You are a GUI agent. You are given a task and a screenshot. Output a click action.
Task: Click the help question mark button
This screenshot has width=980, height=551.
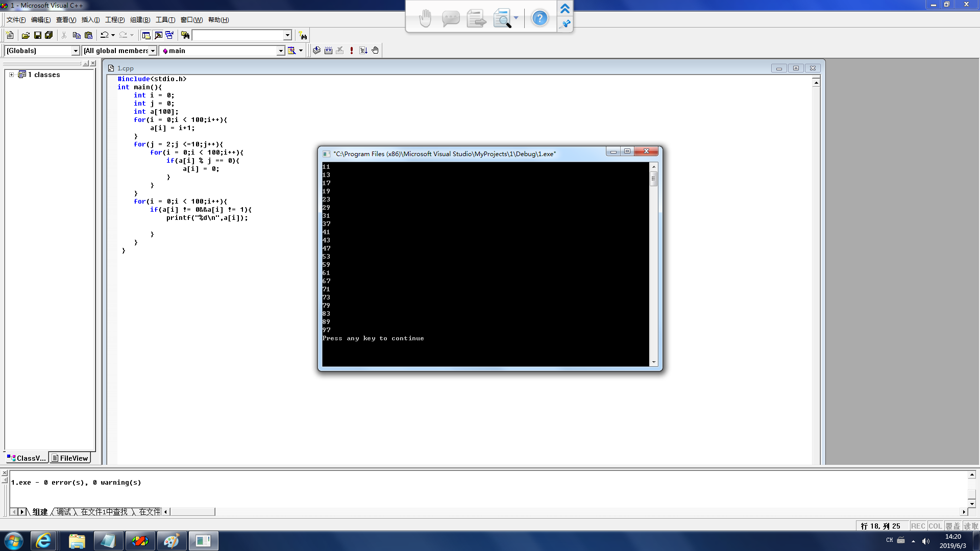coord(540,18)
